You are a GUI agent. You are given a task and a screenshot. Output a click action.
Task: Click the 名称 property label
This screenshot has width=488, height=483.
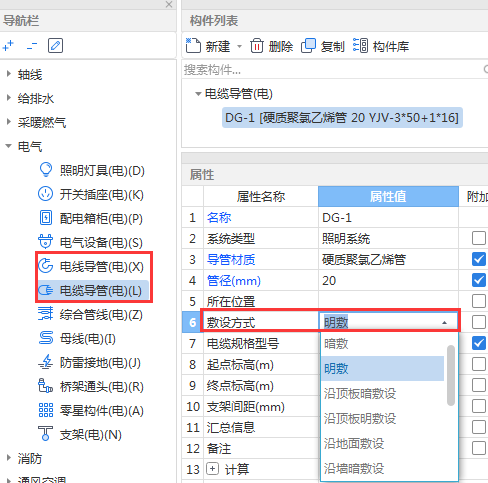(x=219, y=218)
